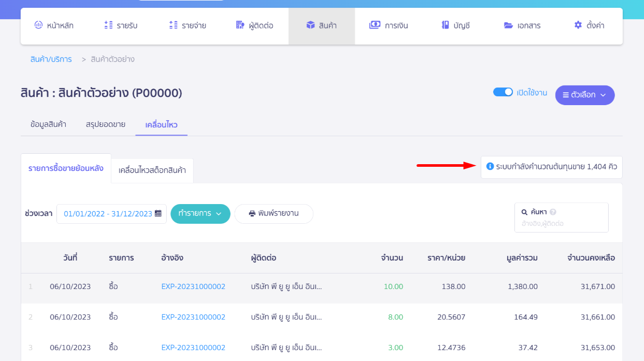Viewport: 644px width, 361px height.
Task: Click the รายรับ income icon
Action: (x=108, y=25)
